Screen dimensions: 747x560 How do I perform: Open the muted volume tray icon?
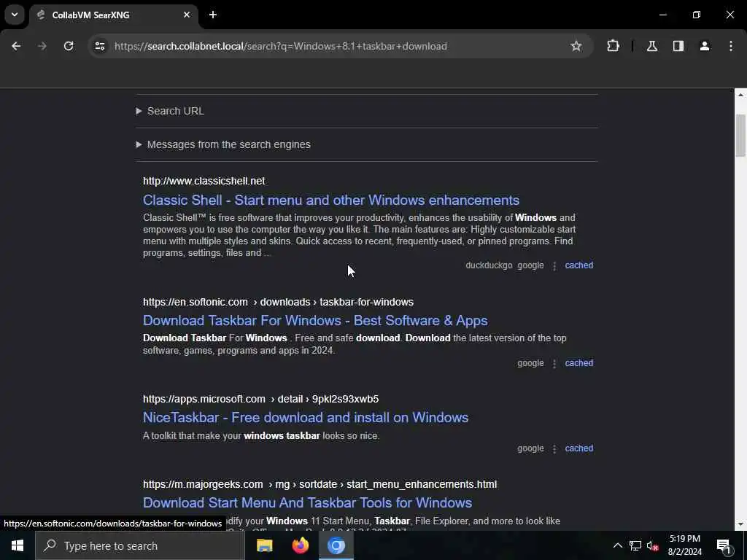click(x=653, y=545)
